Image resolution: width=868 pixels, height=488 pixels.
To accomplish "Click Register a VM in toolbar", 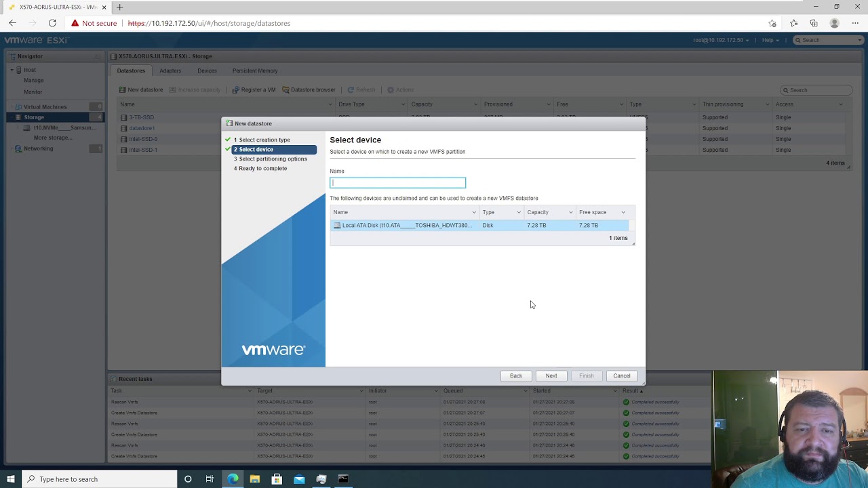I will [x=254, y=89].
